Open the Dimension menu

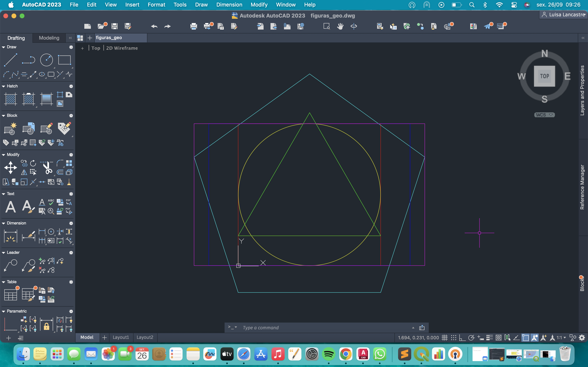[x=229, y=5]
